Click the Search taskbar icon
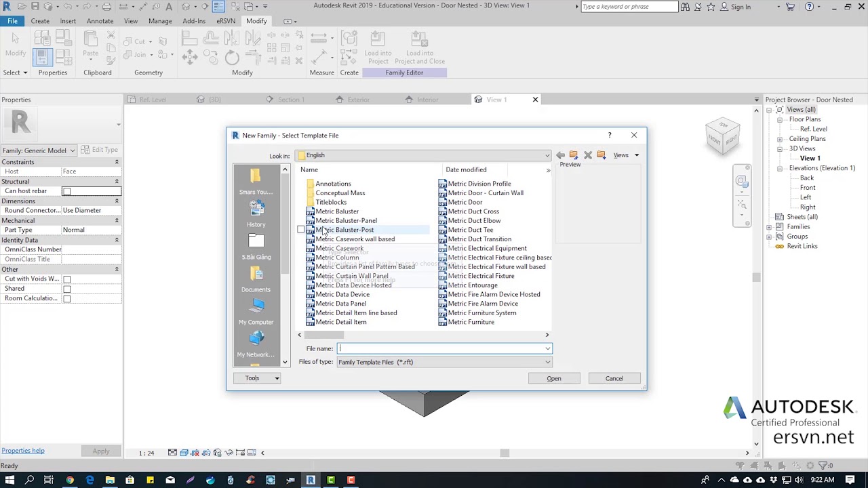The height and width of the screenshot is (488, 868). coord(29,480)
